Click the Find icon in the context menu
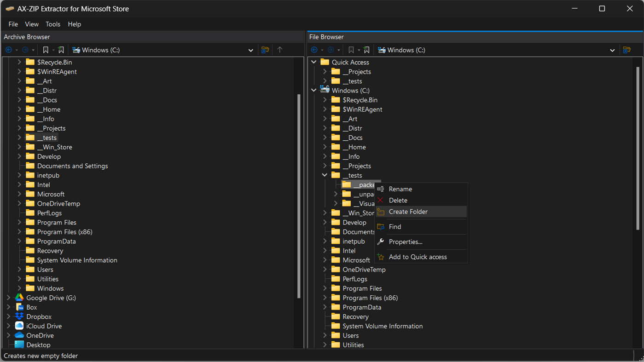This screenshot has height=362, width=644. [x=381, y=226]
